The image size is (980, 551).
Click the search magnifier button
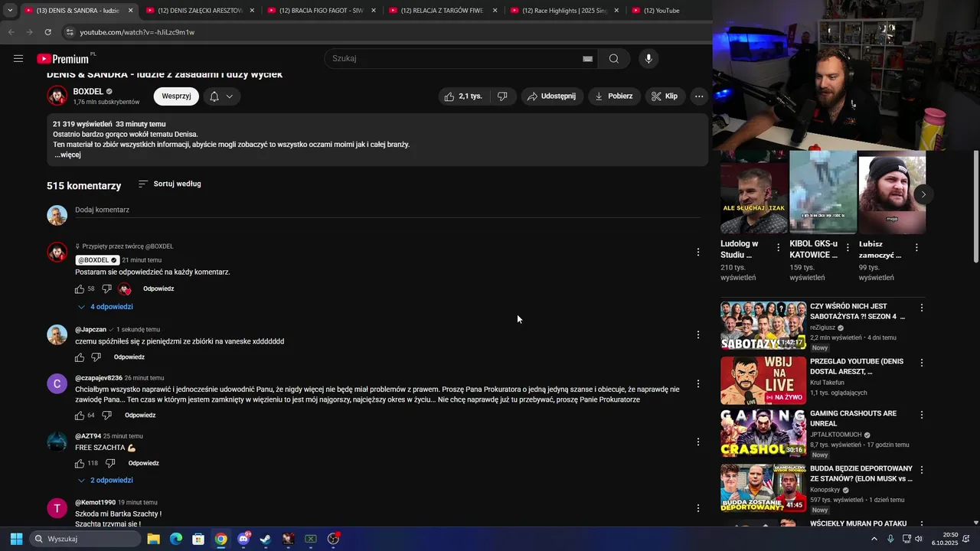pos(614,59)
